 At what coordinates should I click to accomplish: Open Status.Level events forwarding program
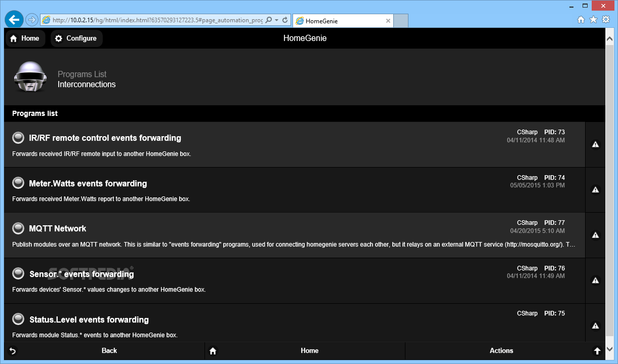[295, 323]
